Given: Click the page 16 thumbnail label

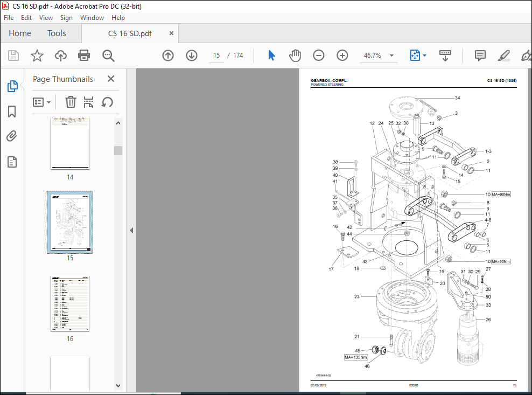Looking at the screenshot, I should [70, 338].
